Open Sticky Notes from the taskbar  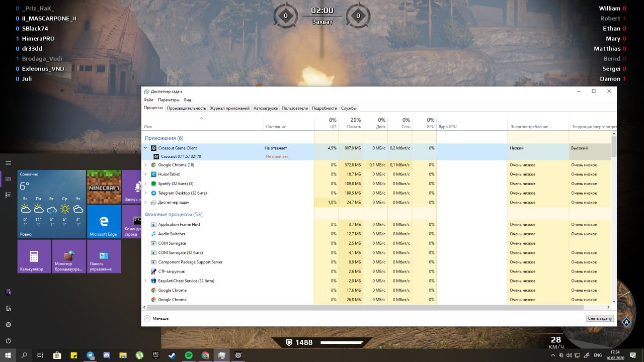(73, 355)
